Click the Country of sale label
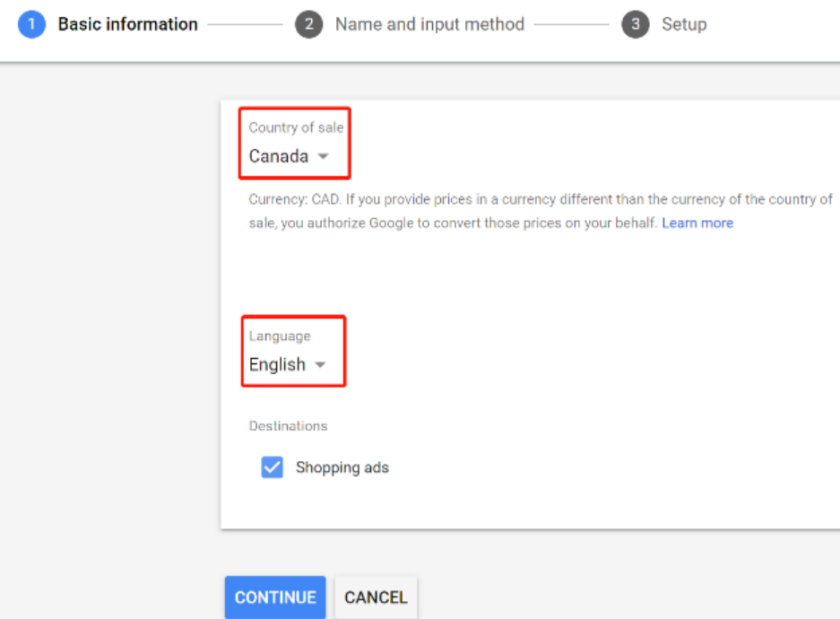The height and width of the screenshot is (619, 840). pyautogui.click(x=296, y=127)
